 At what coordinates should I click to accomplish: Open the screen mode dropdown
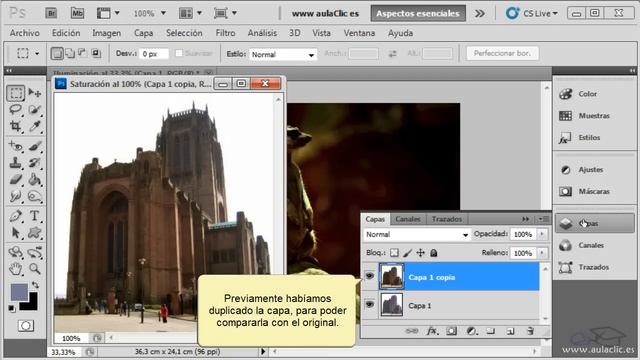point(225,13)
